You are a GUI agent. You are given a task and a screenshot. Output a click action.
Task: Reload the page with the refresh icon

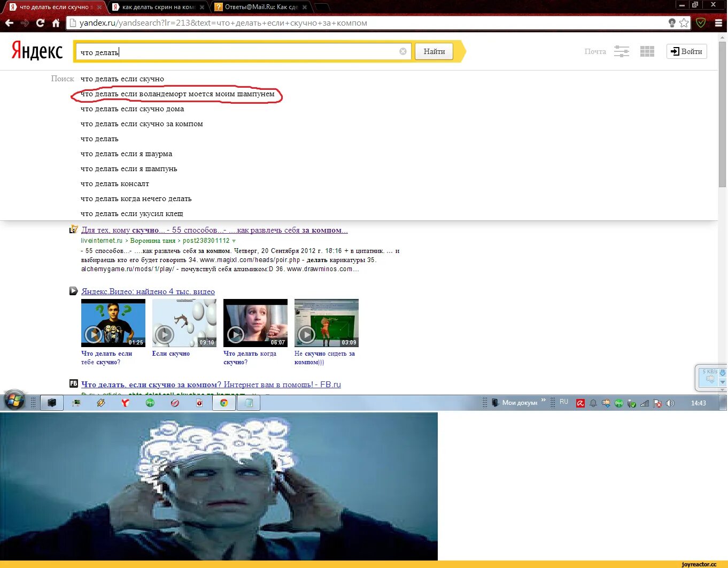click(x=40, y=23)
